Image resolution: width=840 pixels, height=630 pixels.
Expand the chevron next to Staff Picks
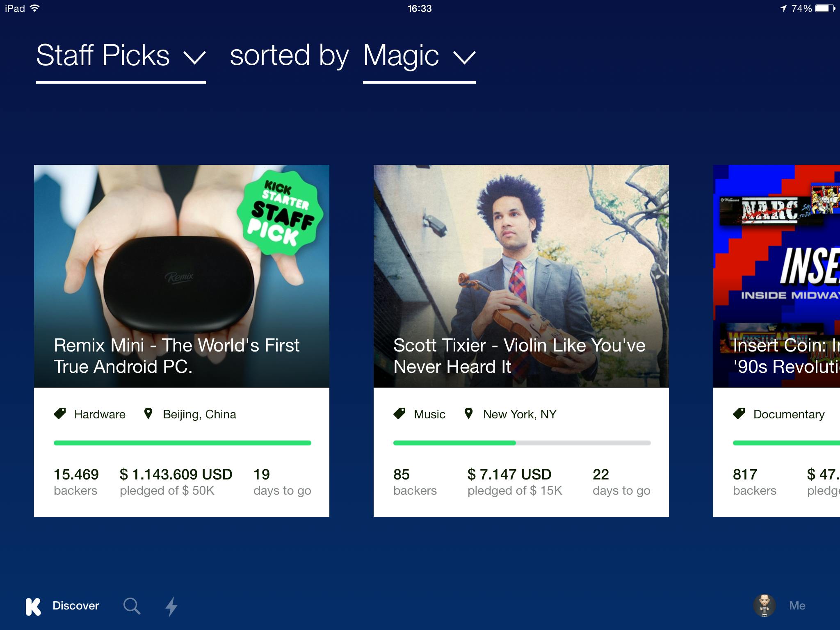point(194,57)
